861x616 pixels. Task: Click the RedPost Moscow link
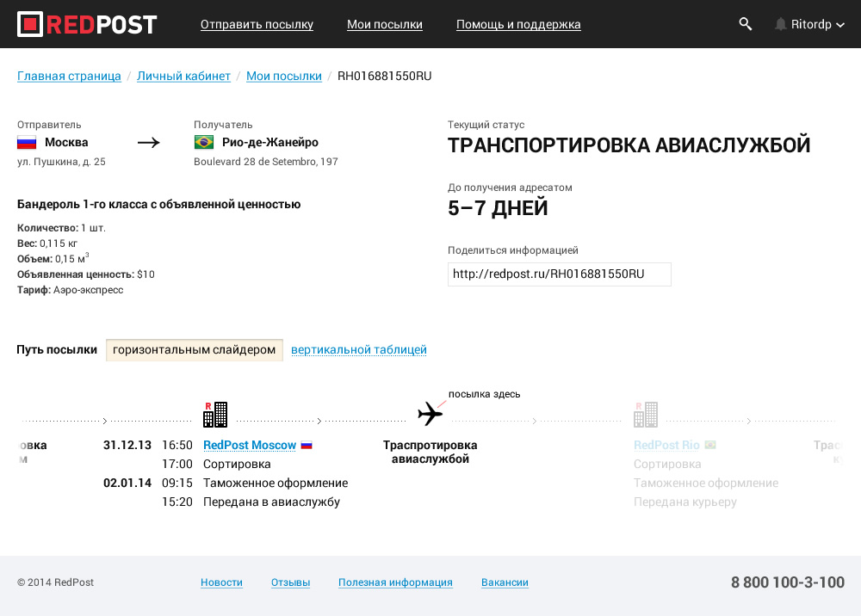pos(250,445)
